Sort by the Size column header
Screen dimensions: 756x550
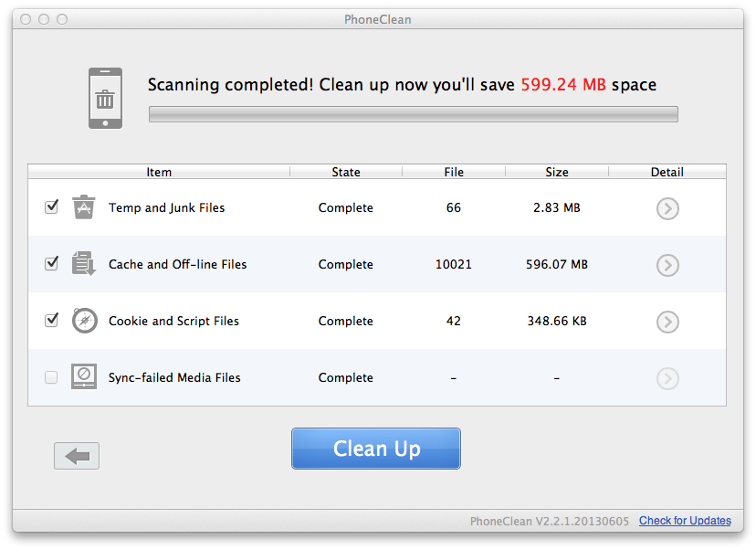[557, 172]
